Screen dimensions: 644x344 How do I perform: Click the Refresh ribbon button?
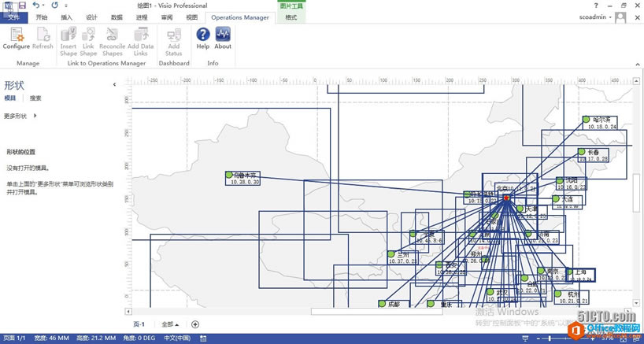coord(43,39)
